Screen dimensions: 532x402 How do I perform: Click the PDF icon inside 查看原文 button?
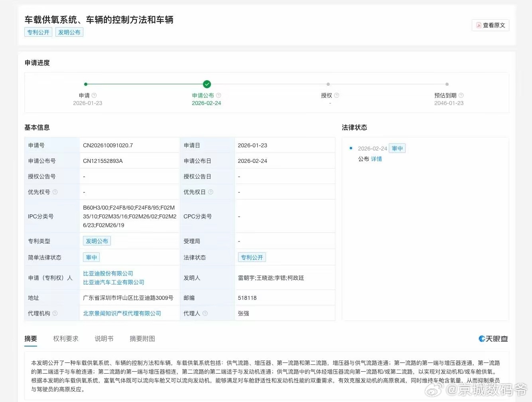479,25
